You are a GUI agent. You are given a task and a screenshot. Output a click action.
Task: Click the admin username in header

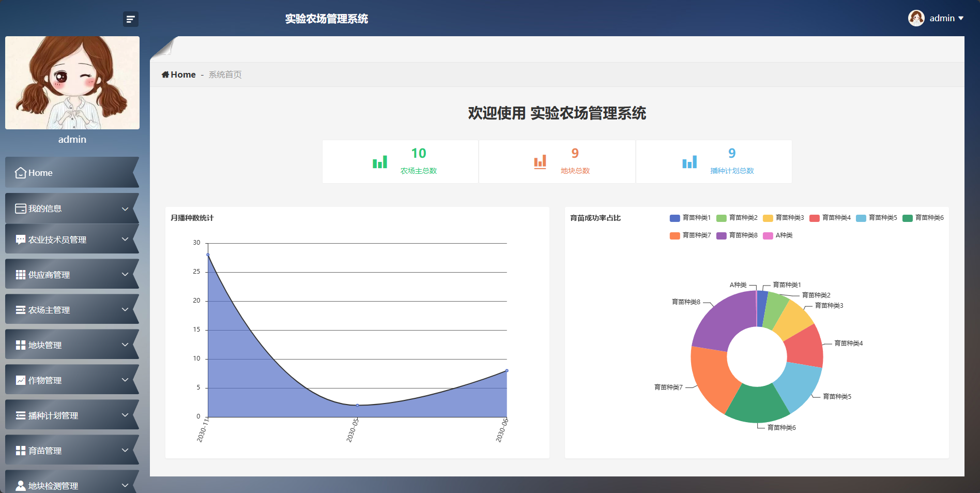(942, 18)
